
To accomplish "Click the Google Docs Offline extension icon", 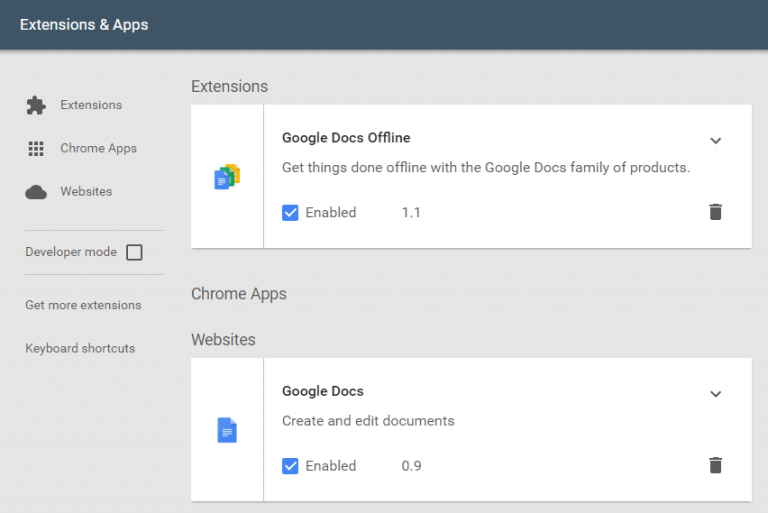I will (x=227, y=176).
